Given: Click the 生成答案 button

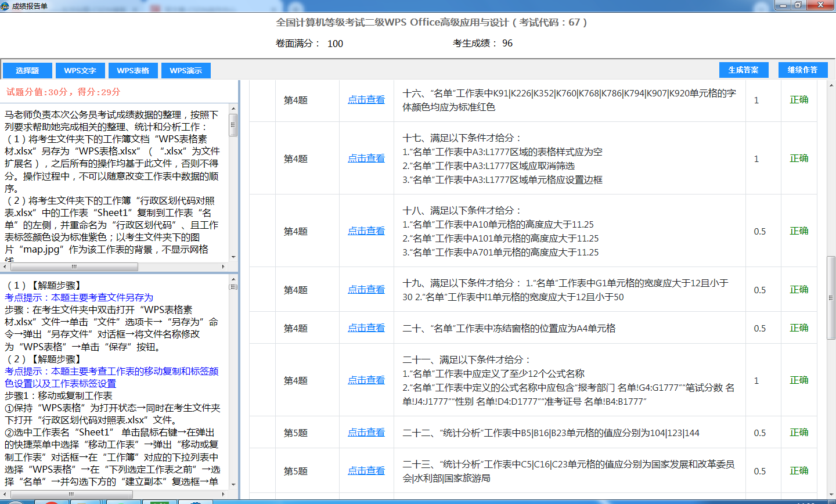Looking at the screenshot, I should pyautogui.click(x=744, y=70).
